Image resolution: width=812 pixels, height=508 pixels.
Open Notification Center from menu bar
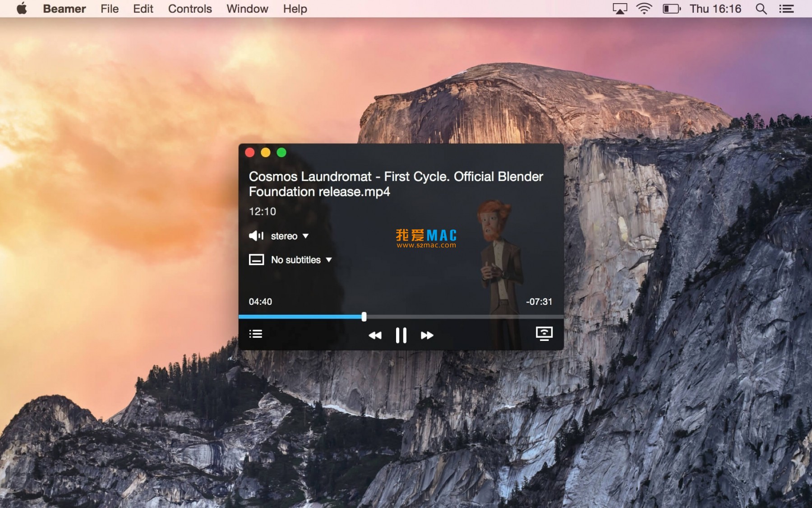coord(786,8)
